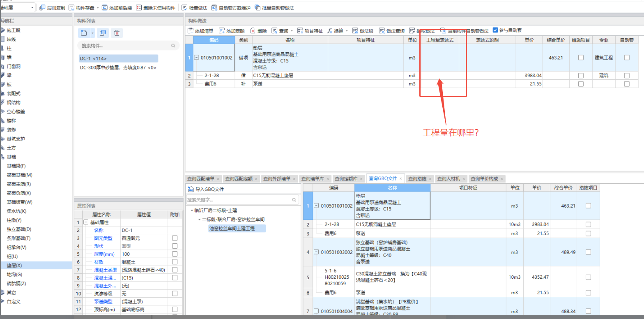Viewport: 644px width, 319px height.
Task: Click the magnifier icon in 搜索构件 box
Action: tap(173, 46)
